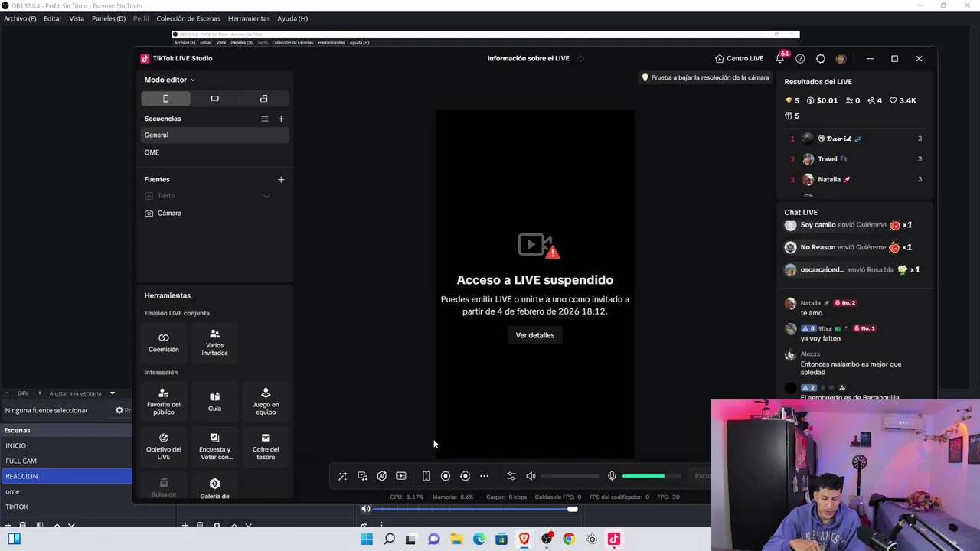Select the dual-screen layout icon in editor
The height and width of the screenshot is (551, 980).
pyautogui.click(x=264, y=98)
